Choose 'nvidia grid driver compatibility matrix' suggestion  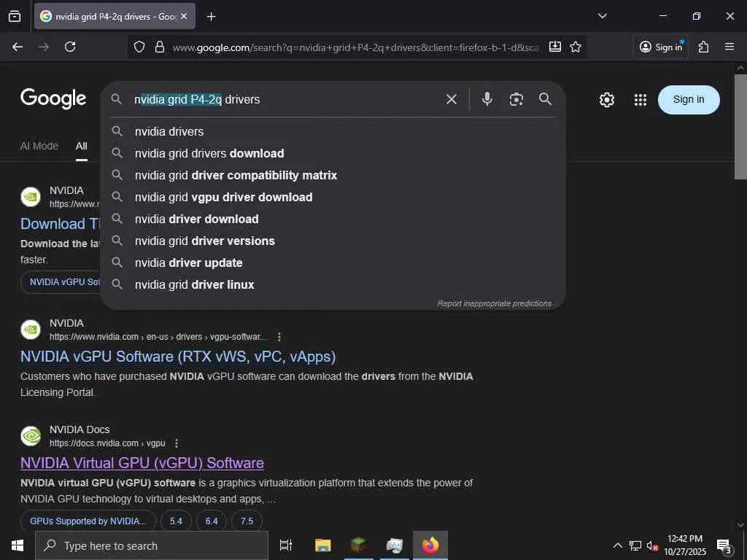333,175
